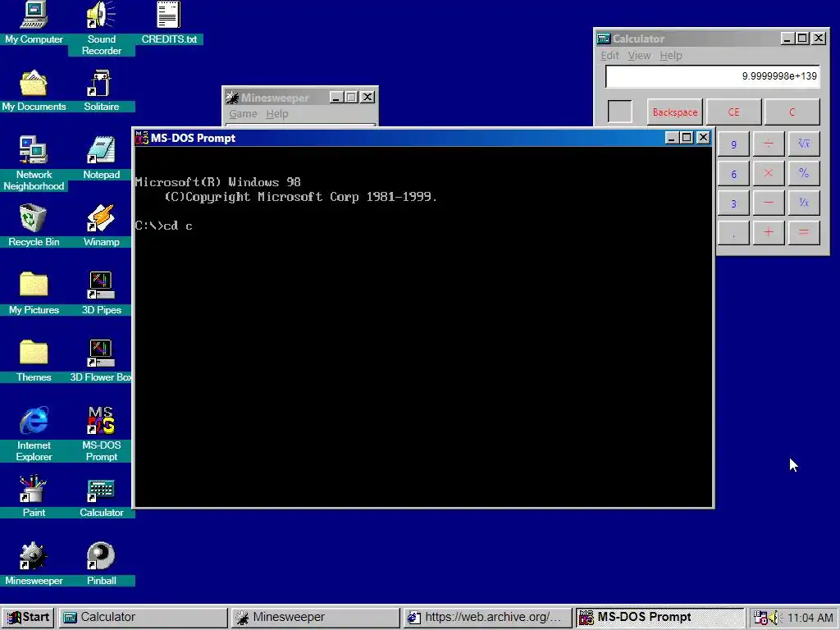Click the 11:04 AM system clock
Screen dimensions: 840x630
tap(810, 618)
